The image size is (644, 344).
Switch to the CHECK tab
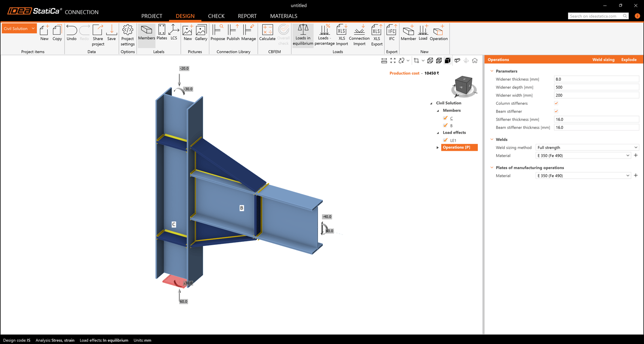216,16
